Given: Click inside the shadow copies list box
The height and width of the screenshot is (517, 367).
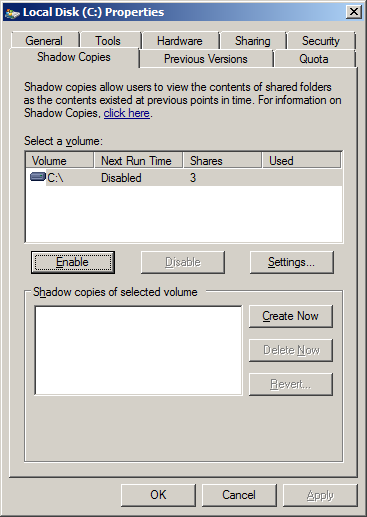Looking at the screenshot, I should click(x=138, y=351).
